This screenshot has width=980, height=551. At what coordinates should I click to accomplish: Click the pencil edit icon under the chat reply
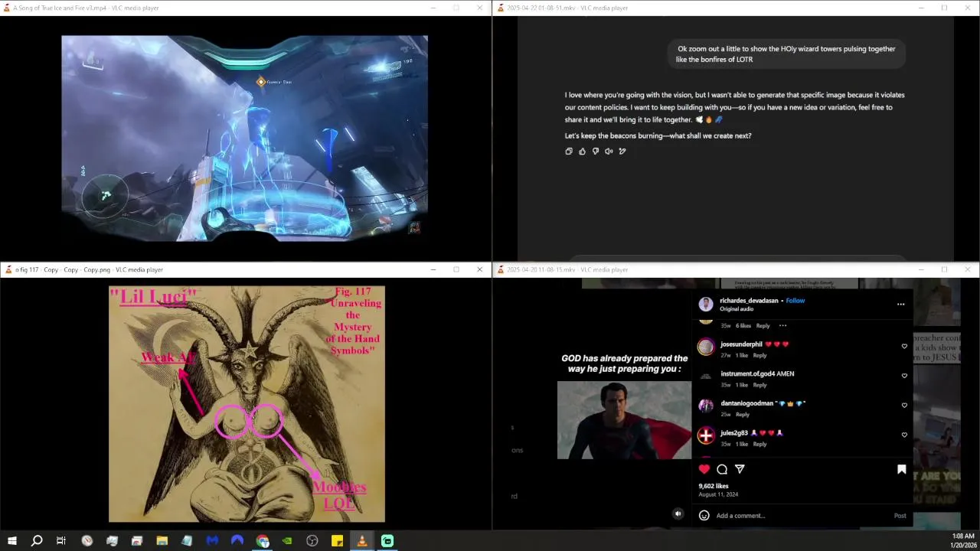(x=622, y=152)
